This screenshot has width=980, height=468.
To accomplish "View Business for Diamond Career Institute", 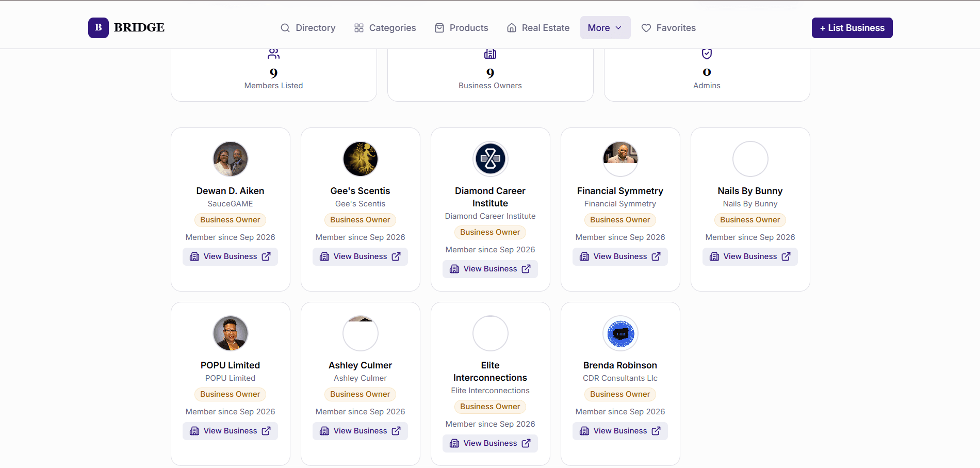I will (x=490, y=269).
